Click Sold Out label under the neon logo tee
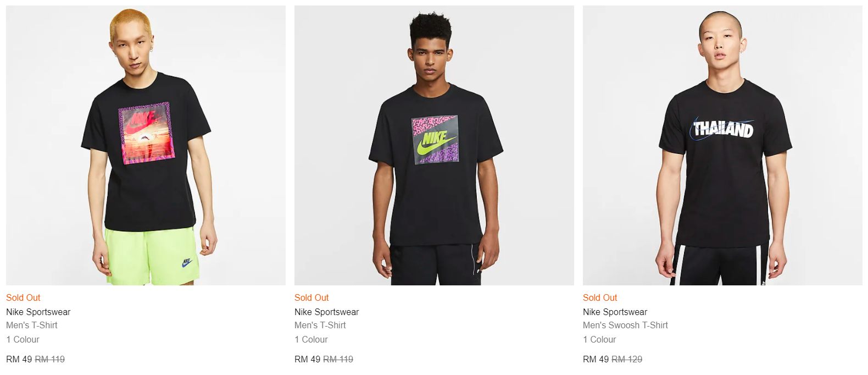868x375 pixels. tap(311, 297)
